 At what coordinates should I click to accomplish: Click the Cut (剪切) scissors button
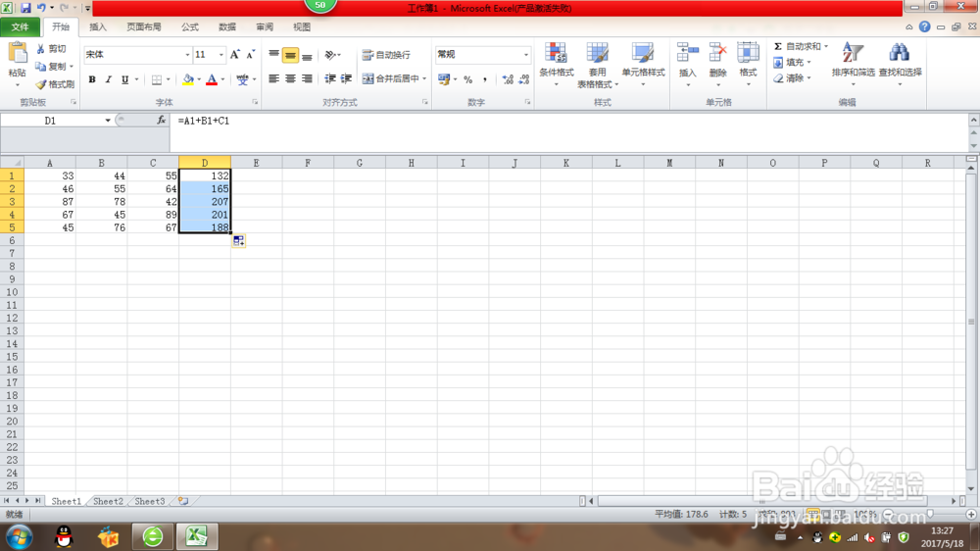click(x=51, y=49)
